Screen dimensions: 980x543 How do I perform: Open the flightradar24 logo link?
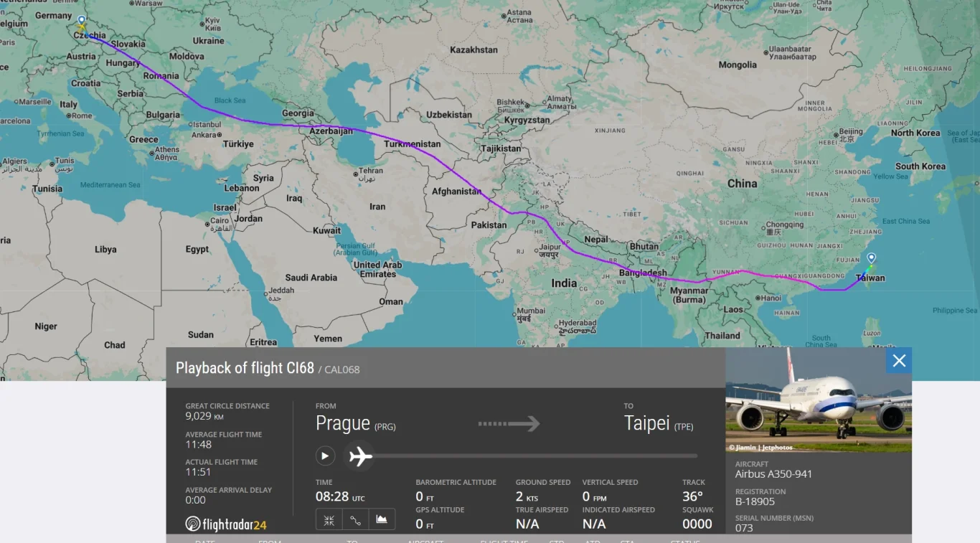point(226,524)
